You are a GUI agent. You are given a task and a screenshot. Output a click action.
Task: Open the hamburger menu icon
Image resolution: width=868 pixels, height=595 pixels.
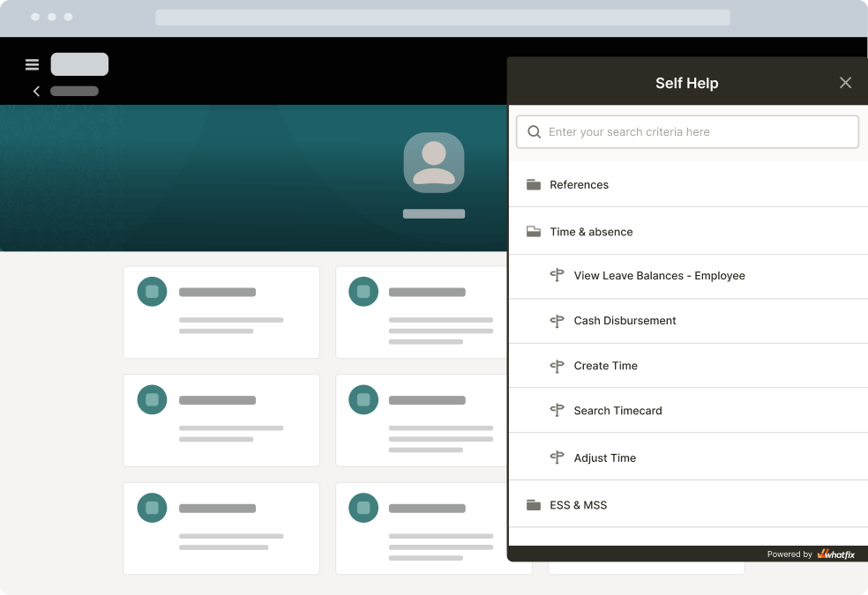point(32,64)
